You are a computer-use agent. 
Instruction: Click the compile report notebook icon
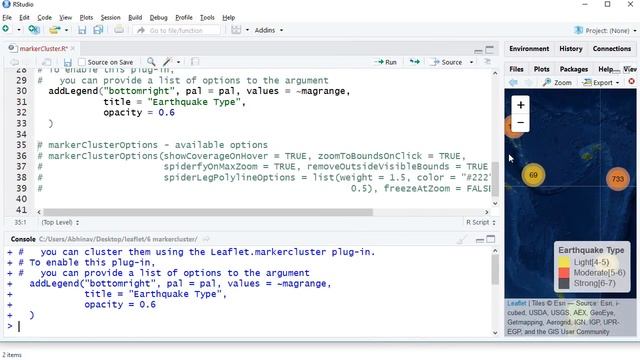click(195, 62)
